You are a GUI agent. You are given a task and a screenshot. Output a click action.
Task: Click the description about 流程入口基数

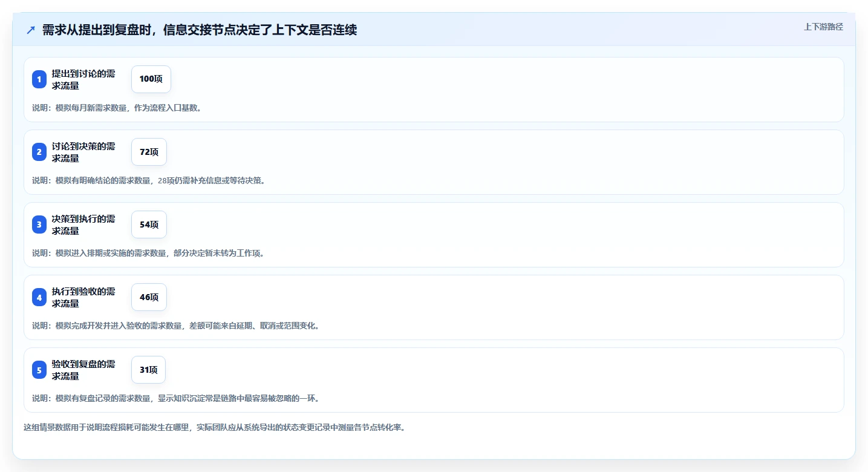pos(117,108)
